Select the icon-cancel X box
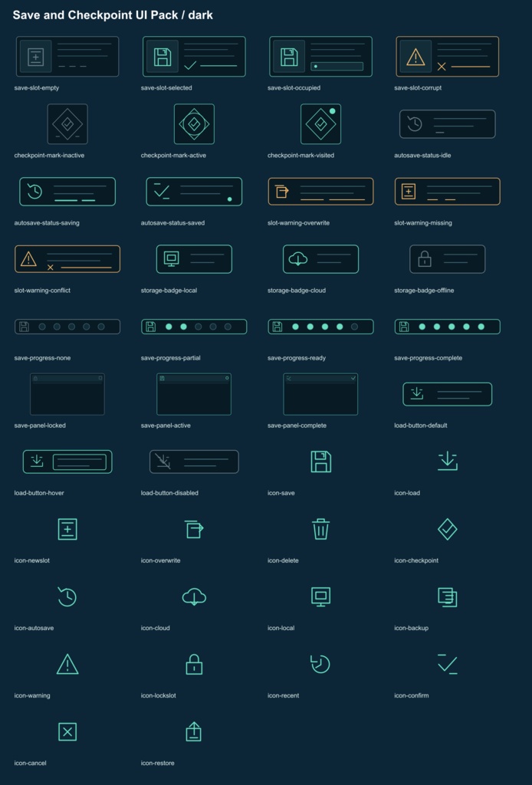The image size is (532, 785). [67, 732]
